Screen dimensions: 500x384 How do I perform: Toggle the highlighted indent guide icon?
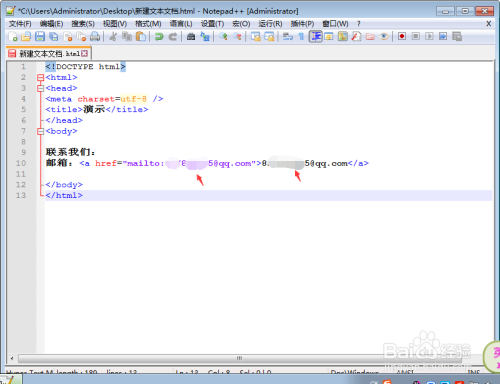(x=315, y=36)
